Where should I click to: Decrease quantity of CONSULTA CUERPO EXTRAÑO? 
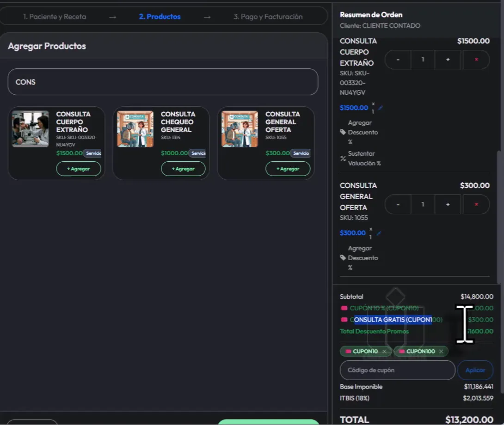coord(398,60)
